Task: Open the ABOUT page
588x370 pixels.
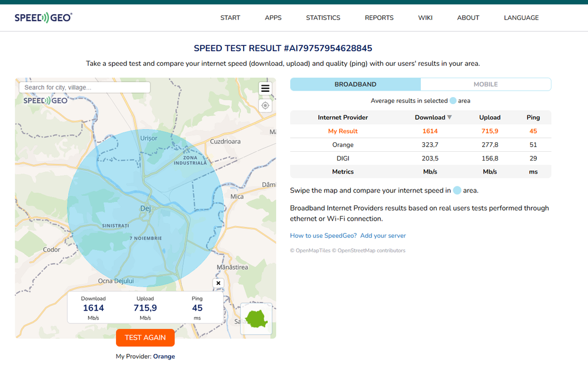Action: click(x=468, y=18)
